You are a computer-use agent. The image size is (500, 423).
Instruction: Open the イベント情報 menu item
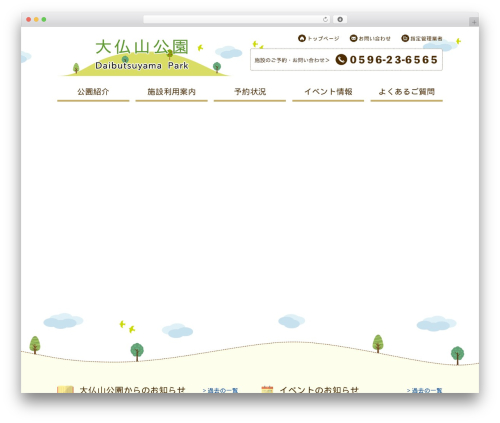(x=328, y=92)
